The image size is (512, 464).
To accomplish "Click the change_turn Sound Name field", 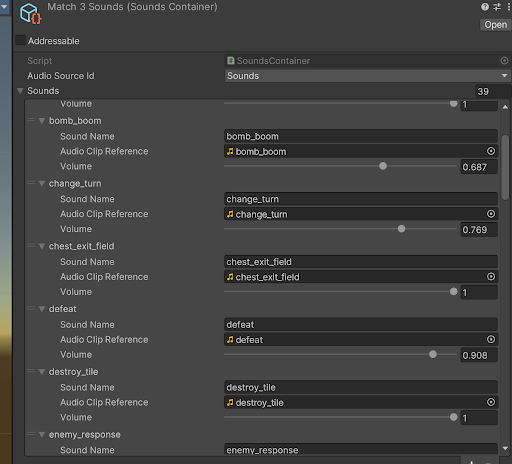I will [x=361, y=199].
